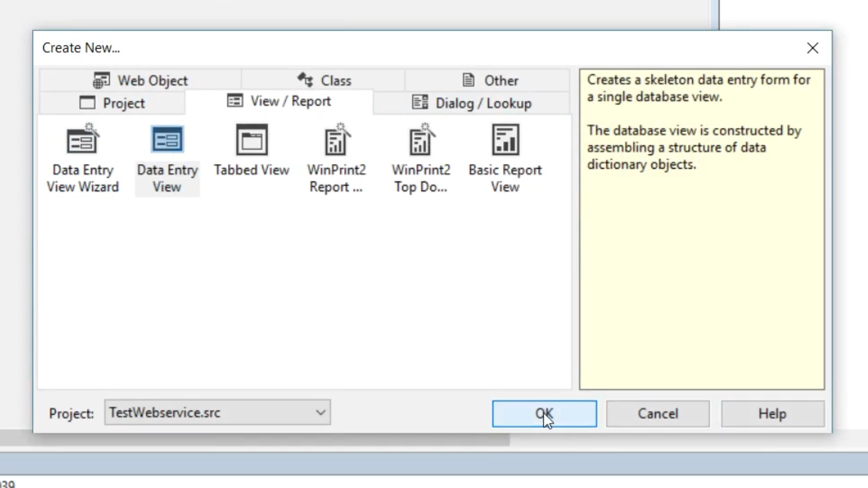
Task: Click the Cancel button
Action: coord(657,413)
